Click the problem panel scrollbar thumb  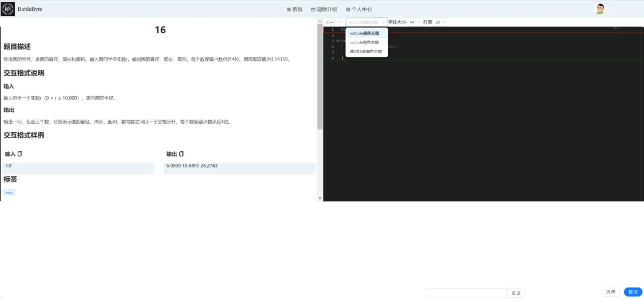(x=320, y=76)
